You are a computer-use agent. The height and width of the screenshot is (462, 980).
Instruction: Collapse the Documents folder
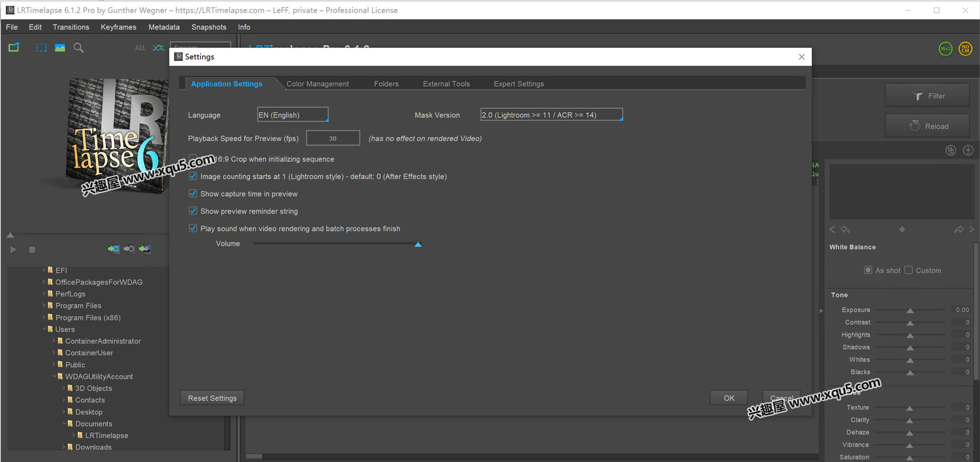click(x=64, y=424)
